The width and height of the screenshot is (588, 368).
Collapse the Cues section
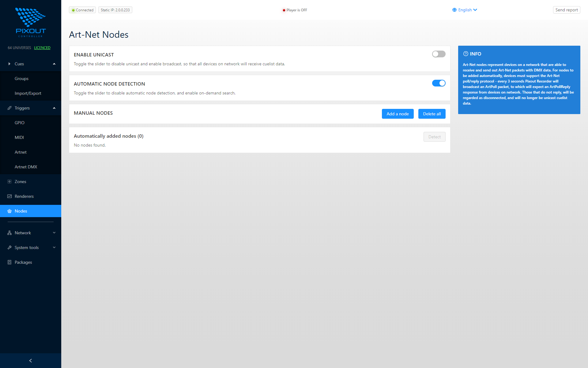click(x=54, y=64)
